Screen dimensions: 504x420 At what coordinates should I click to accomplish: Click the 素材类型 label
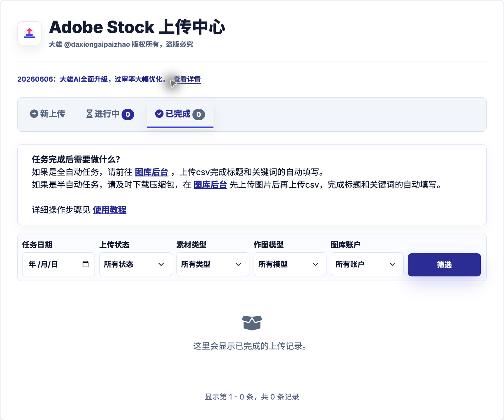pos(192,245)
